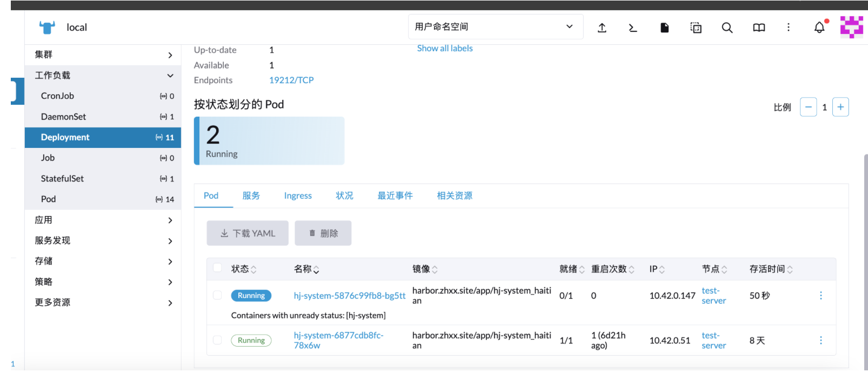Collapse the 工作负载 sidebar section
This screenshot has width=868, height=379.
pos(103,76)
